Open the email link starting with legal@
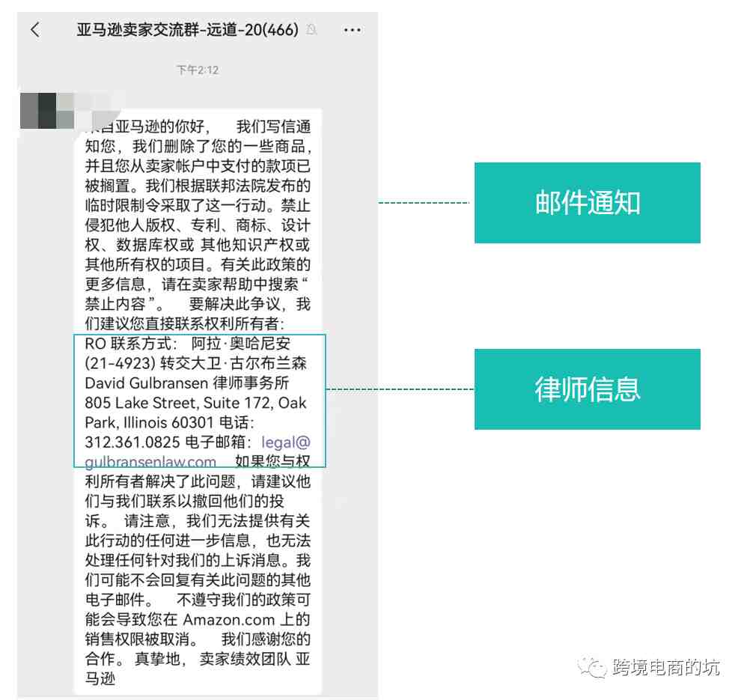Image resolution: width=744 pixels, height=700 pixels. (x=198, y=451)
